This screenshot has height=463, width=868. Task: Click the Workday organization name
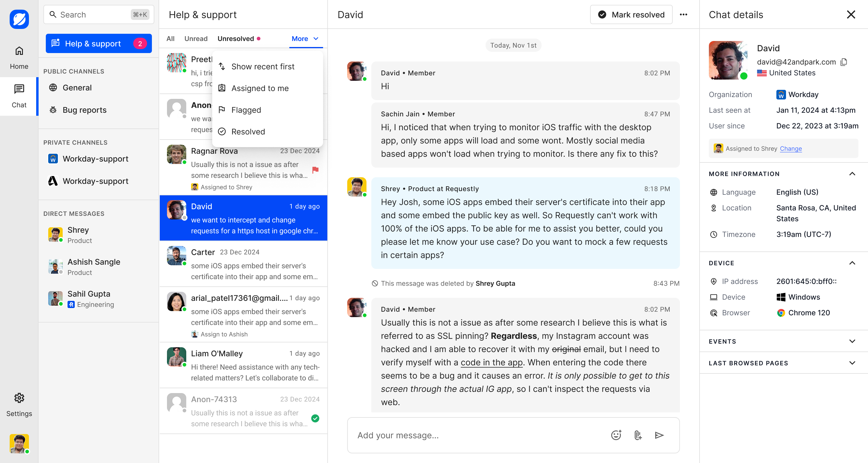click(803, 94)
